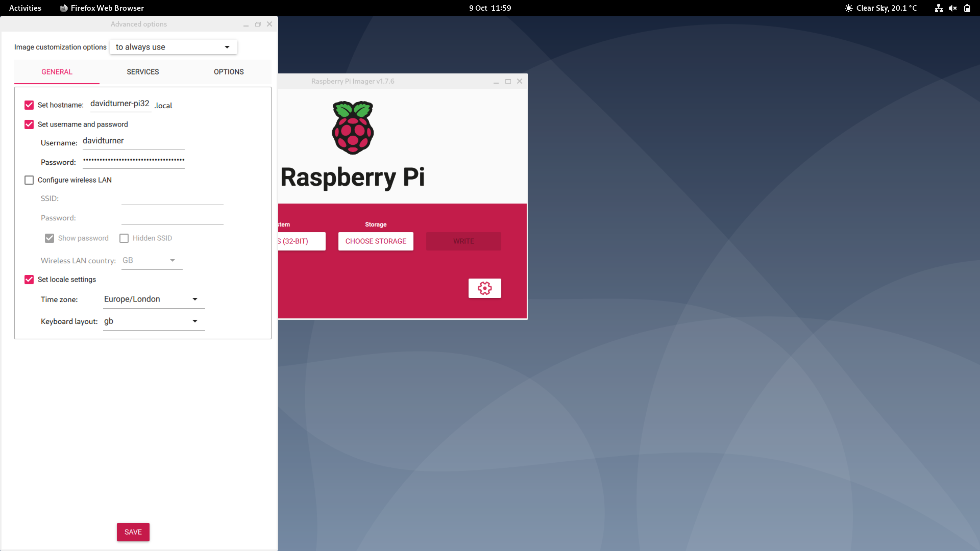The image size is (980, 551).
Task: Switch to the SERVICES tab
Action: coord(143,71)
